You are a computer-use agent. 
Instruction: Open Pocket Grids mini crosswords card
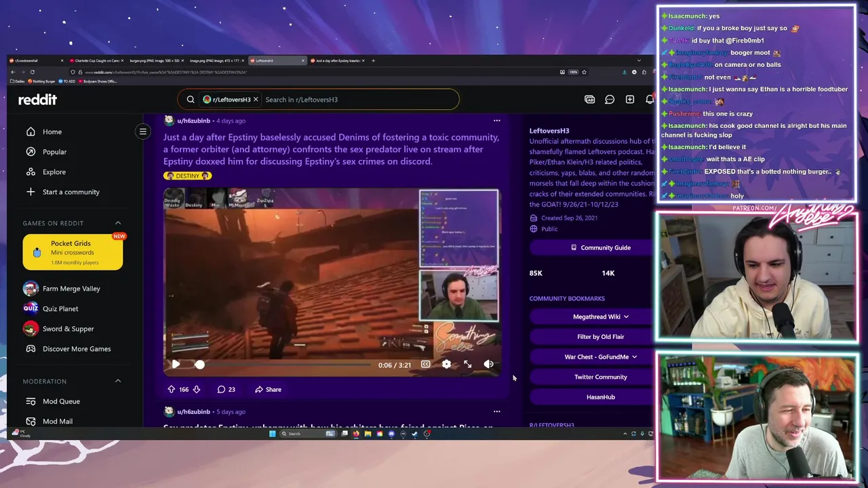73,252
